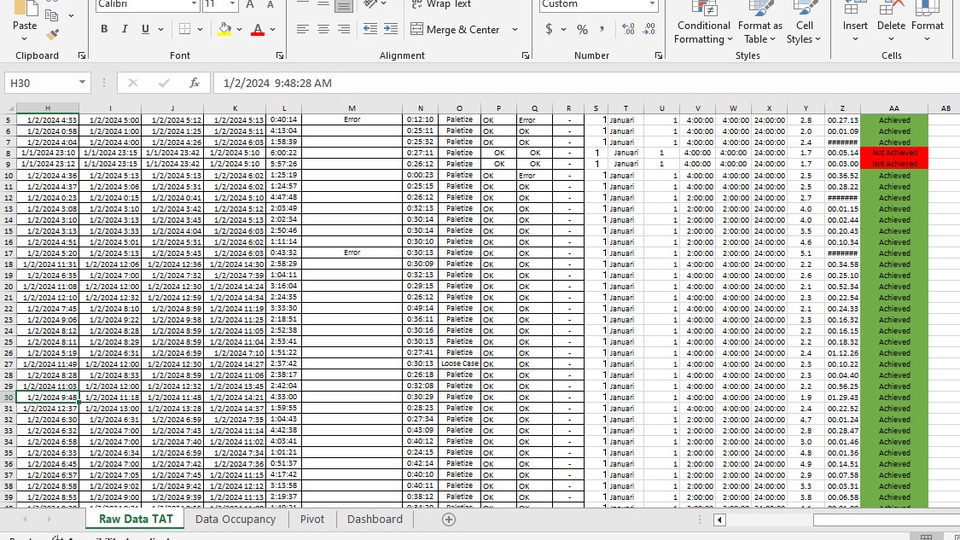Open Font settings dialog launcher
This screenshot has height=540, width=960.
[x=280, y=56]
